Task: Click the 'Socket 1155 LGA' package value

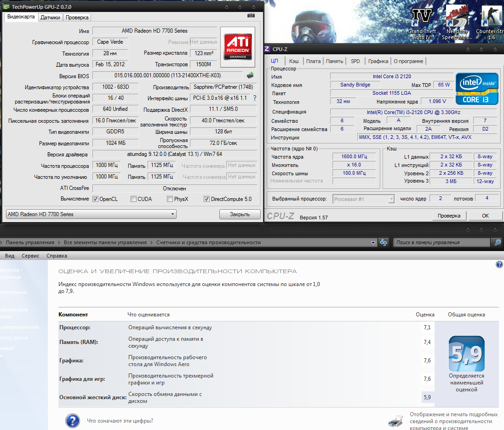Action: (391, 93)
